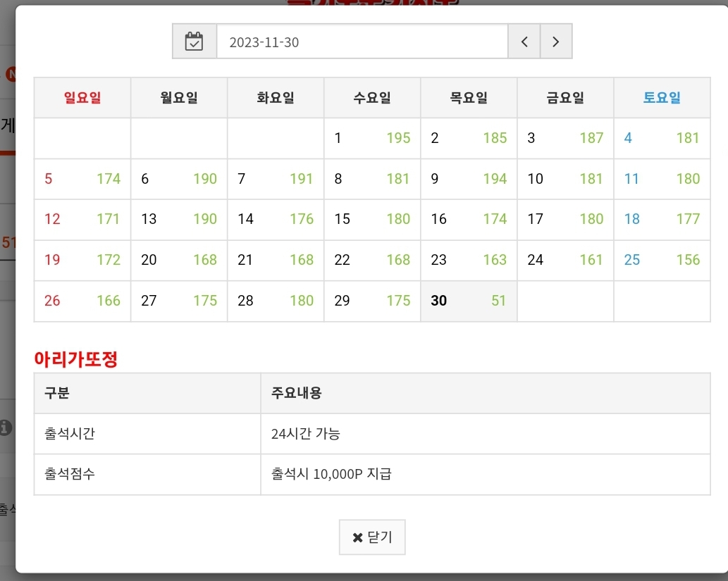Click the 아리가또정 section heading
Image resolution: width=728 pixels, height=581 pixels.
point(75,358)
